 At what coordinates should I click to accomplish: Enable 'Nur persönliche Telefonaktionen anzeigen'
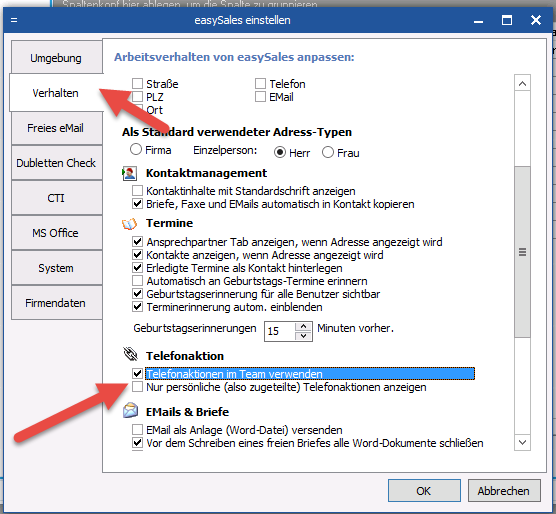tap(137, 386)
